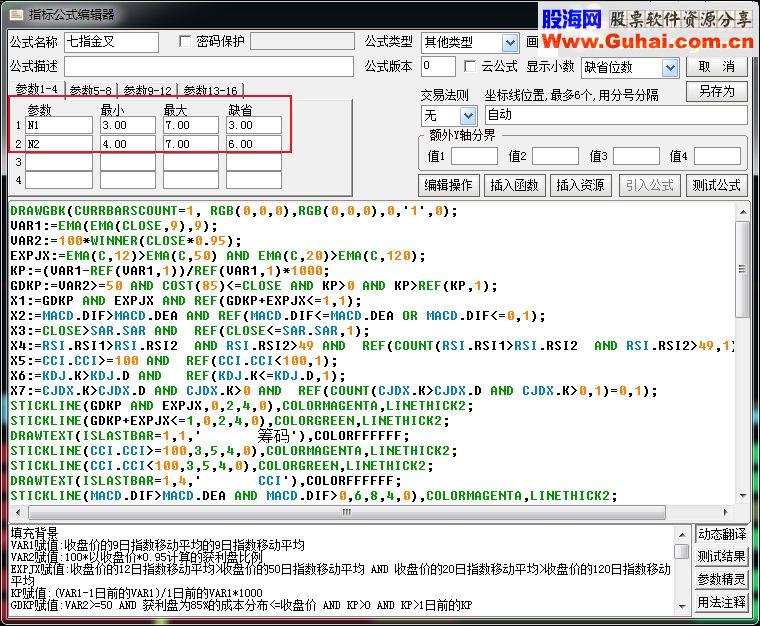Click N2 minimum value 4.00
The width and height of the screenshot is (760, 626).
point(127,144)
